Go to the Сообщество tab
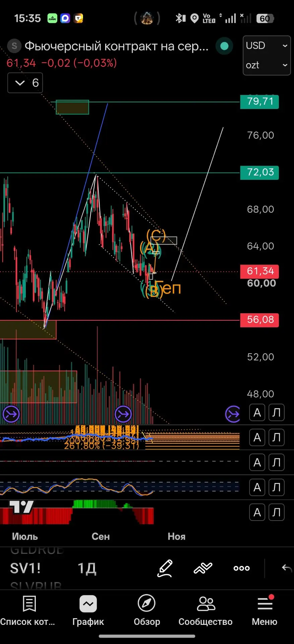The height and width of the screenshot is (644, 294). [x=206, y=610]
